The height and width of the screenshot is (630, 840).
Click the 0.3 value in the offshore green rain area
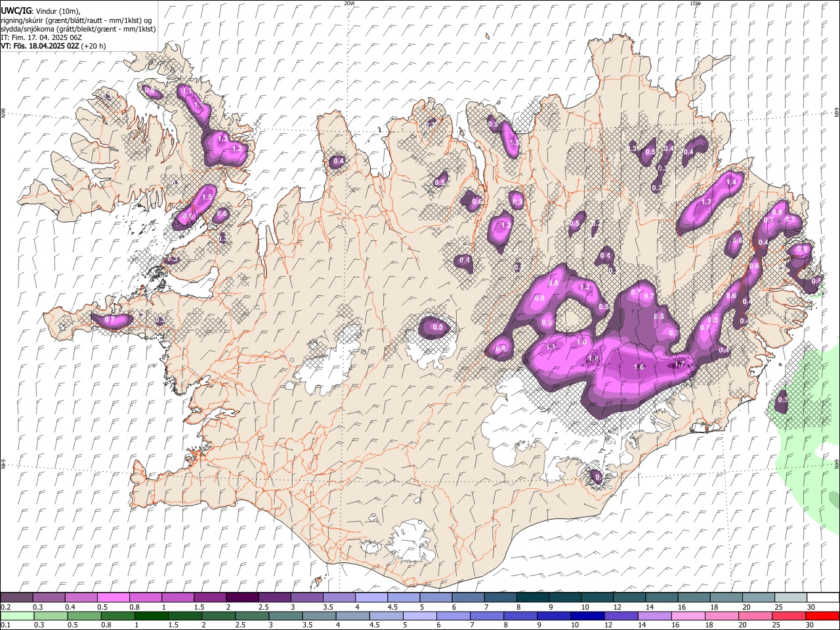pos(782,400)
